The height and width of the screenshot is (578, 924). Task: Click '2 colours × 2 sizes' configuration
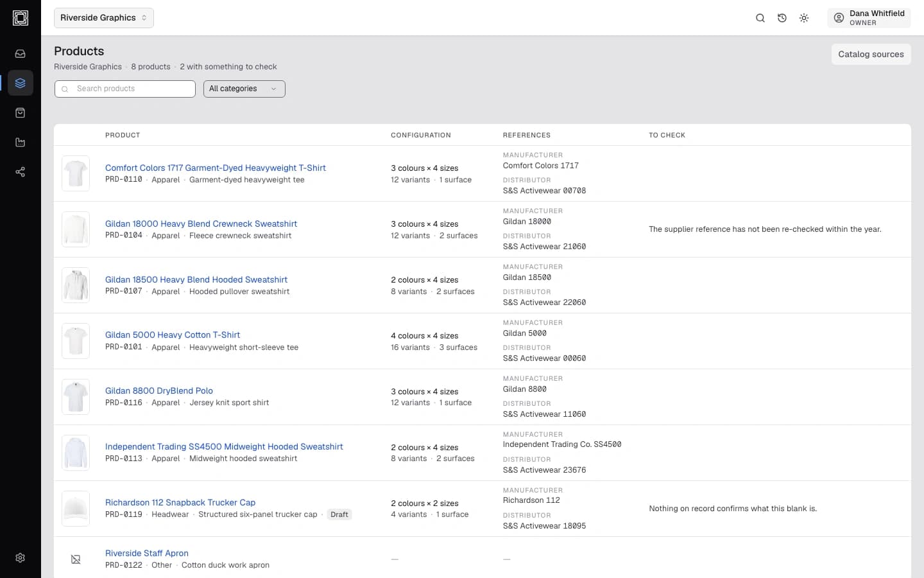click(x=425, y=504)
